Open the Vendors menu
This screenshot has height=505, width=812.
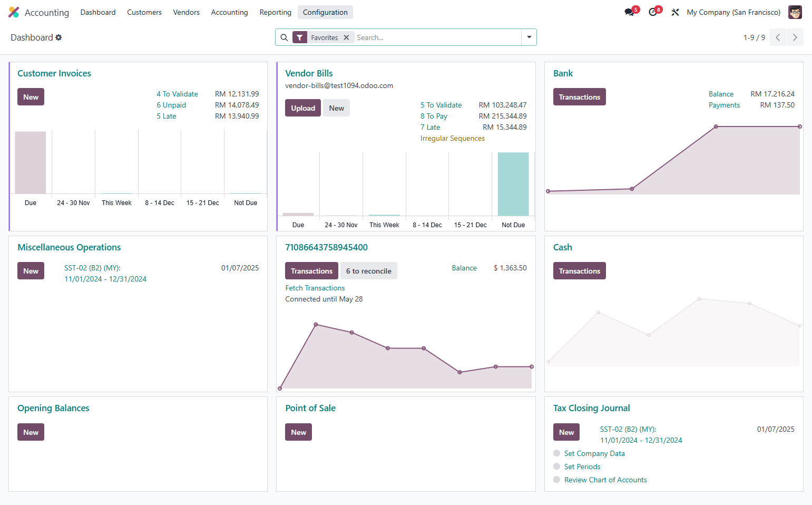pyautogui.click(x=187, y=12)
